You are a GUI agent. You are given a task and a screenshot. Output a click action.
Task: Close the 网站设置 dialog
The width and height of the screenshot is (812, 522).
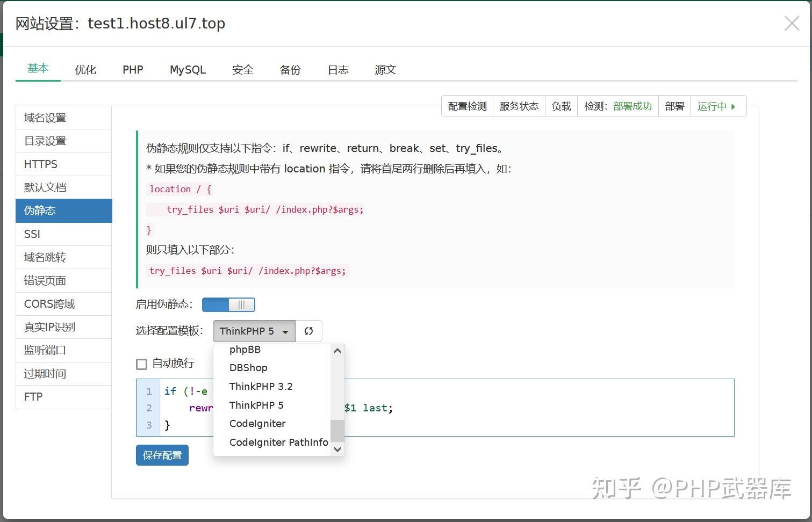pos(792,23)
